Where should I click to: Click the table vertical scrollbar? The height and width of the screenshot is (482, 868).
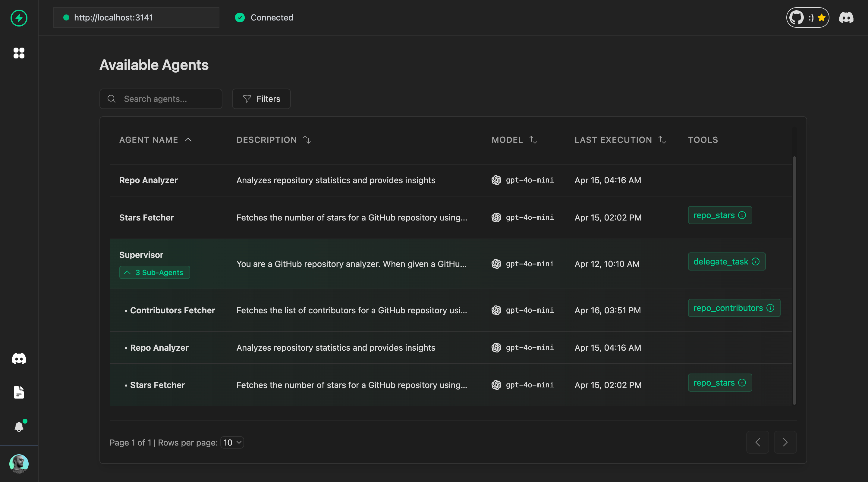point(794,280)
